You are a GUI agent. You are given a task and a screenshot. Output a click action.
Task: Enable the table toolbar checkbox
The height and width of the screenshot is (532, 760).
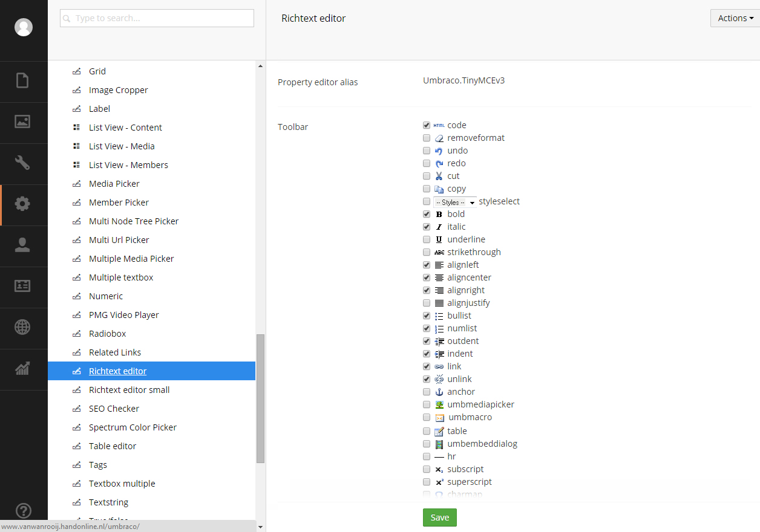tap(427, 431)
